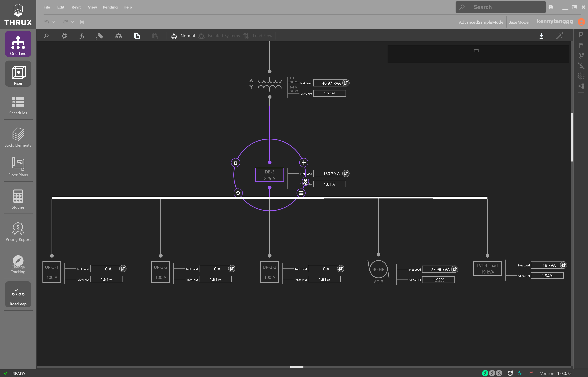Open Arch. Elements in sidebar
This screenshot has height=377, width=588.
click(x=18, y=137)
